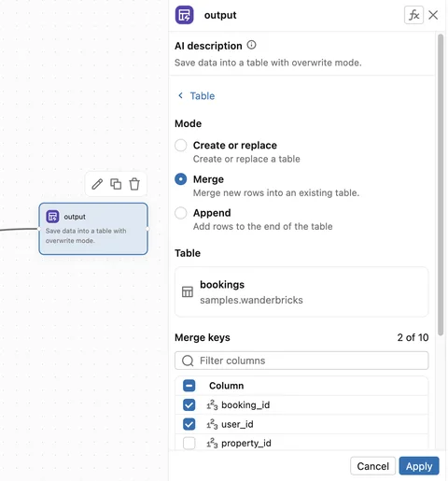This screenshot has width=448, height=481.
Task: Select the Merge mode radio button
Action: pyautogui.click(x=181, y=179)
